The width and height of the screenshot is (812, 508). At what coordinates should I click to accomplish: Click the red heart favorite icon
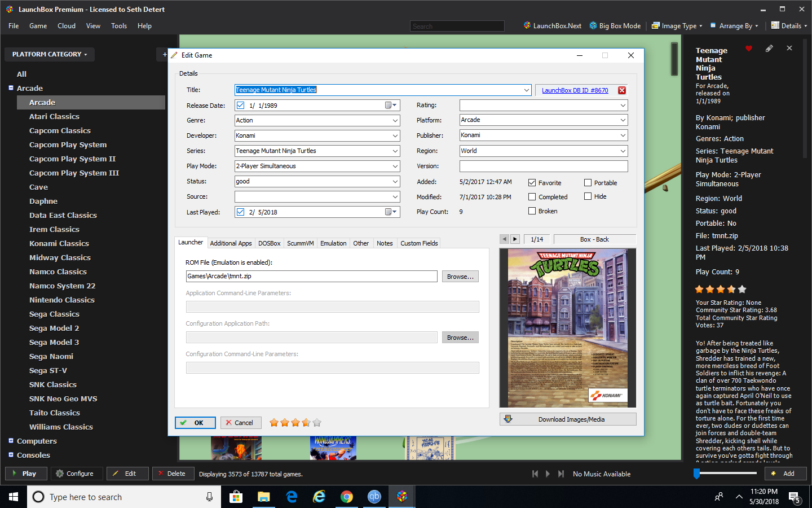coord(749,49)
